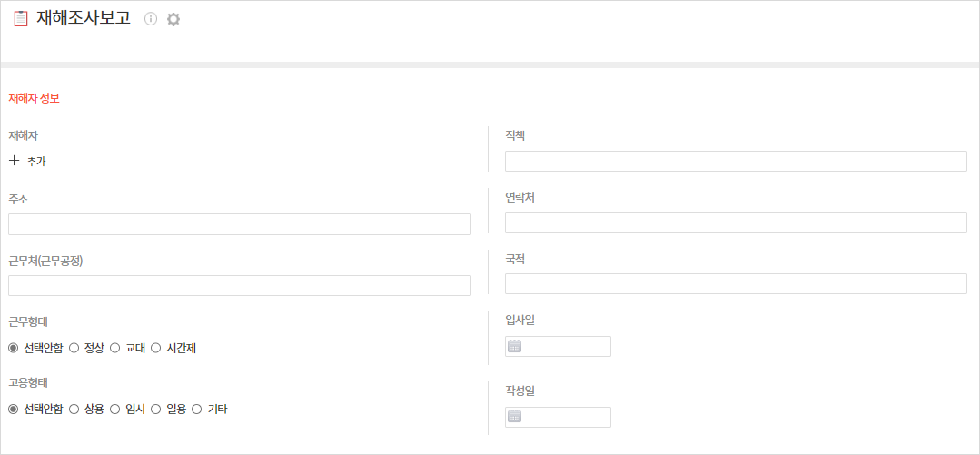980x455 pixels.
Task: Choose 시간제 work type option
Action: (x=156, y=348)
